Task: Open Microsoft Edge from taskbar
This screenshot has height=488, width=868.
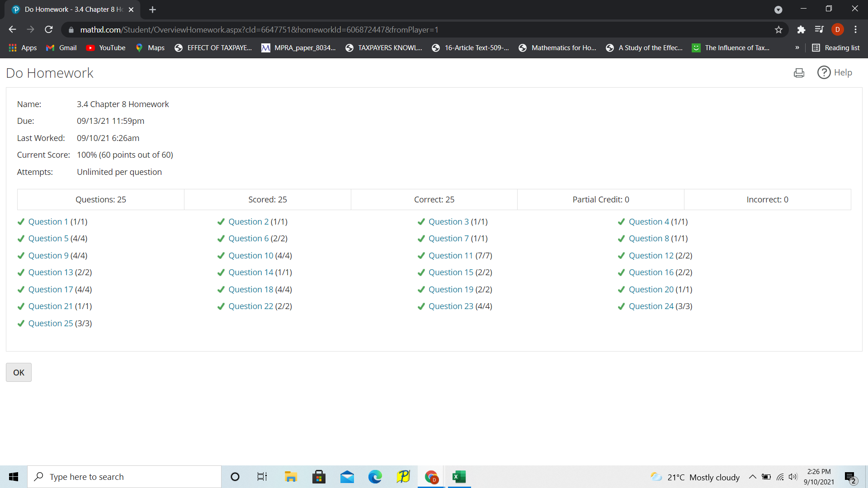Action: pos(375,477)
